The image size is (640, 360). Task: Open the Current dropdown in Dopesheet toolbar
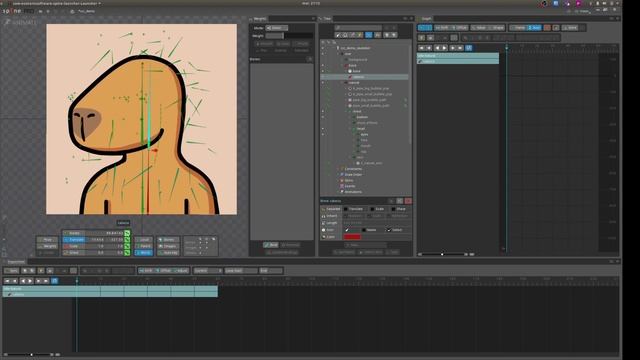coord(208,271)
